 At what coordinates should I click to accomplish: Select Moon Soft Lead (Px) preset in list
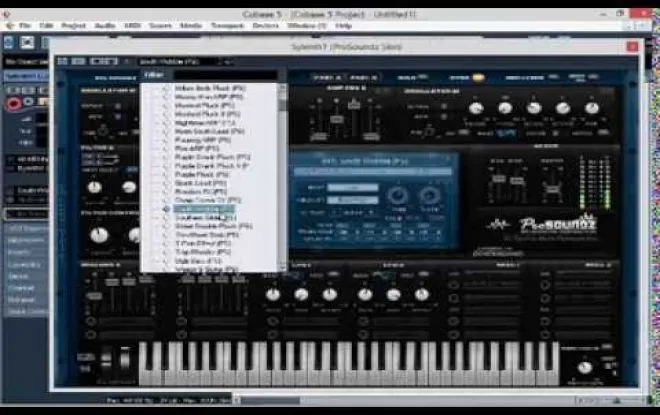(210, 131)
